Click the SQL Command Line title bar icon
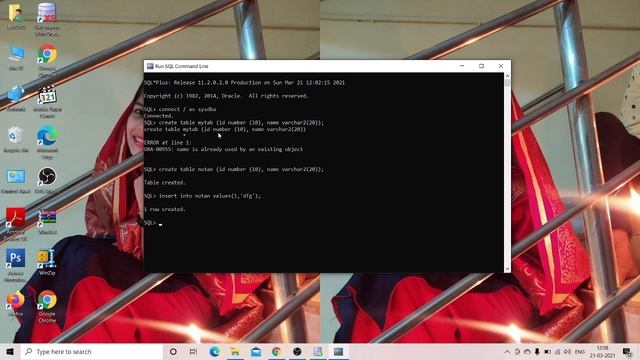 tap(150, 66)
